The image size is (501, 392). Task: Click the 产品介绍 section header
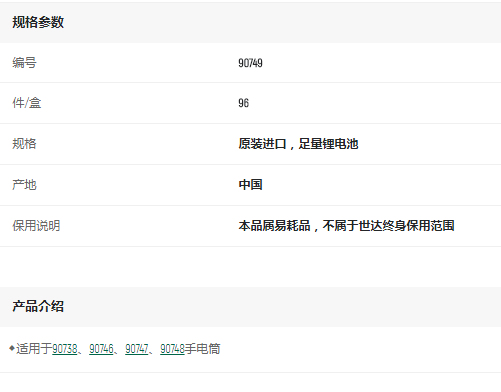coord(38,306)
